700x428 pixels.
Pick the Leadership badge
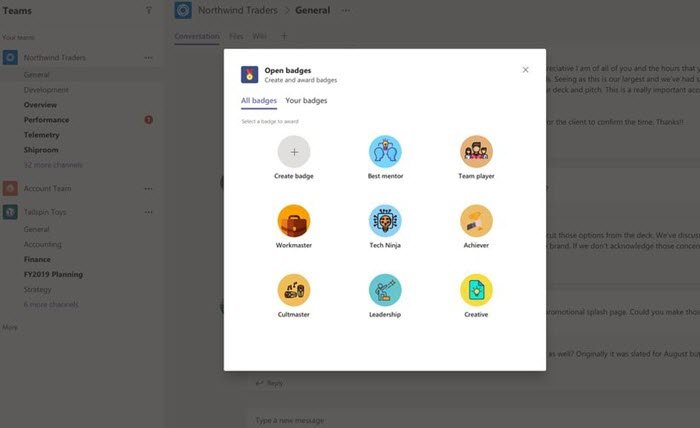pos(385,290)
